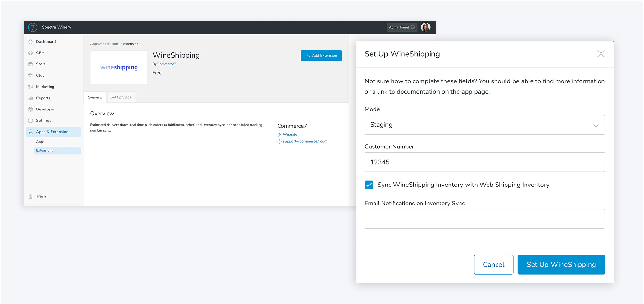
Task: Open the Commerce7 developer link
Action: click(x=167, y=64)
